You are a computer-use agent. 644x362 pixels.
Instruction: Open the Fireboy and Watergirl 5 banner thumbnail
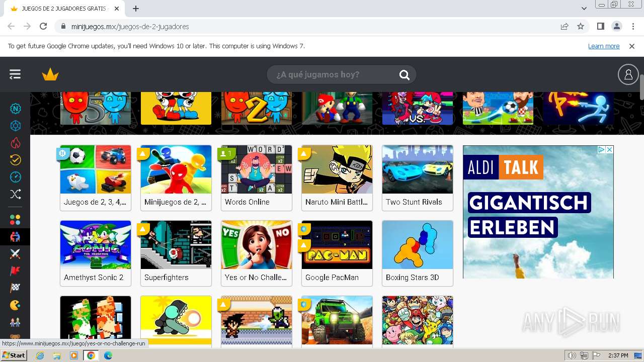[x=96, y=108]
